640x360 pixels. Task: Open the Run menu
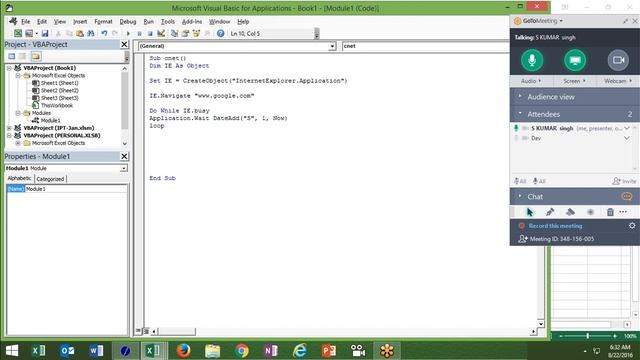(149, 22)
